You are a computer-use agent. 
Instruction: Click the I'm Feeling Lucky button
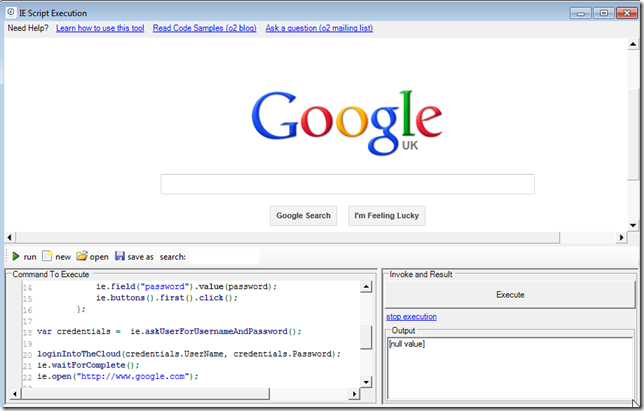[386, 216]
